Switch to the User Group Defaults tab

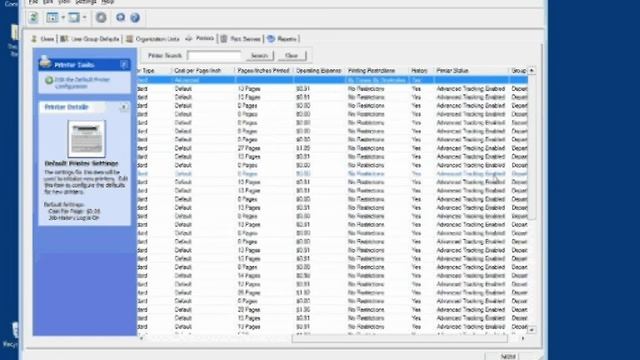(x=90, y=39)
